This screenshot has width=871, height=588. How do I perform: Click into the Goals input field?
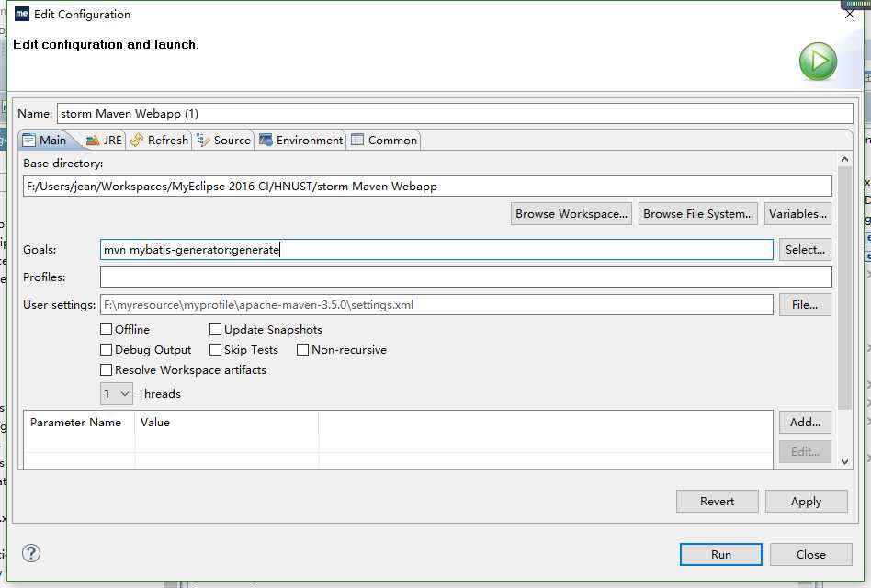[x=436, y=250]
